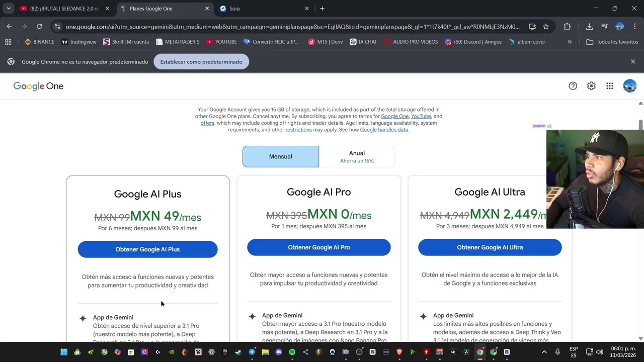Screen dimensions: 644x362
Task: Expand the hidden bookmarks chevron
Action: coord(570,42)
